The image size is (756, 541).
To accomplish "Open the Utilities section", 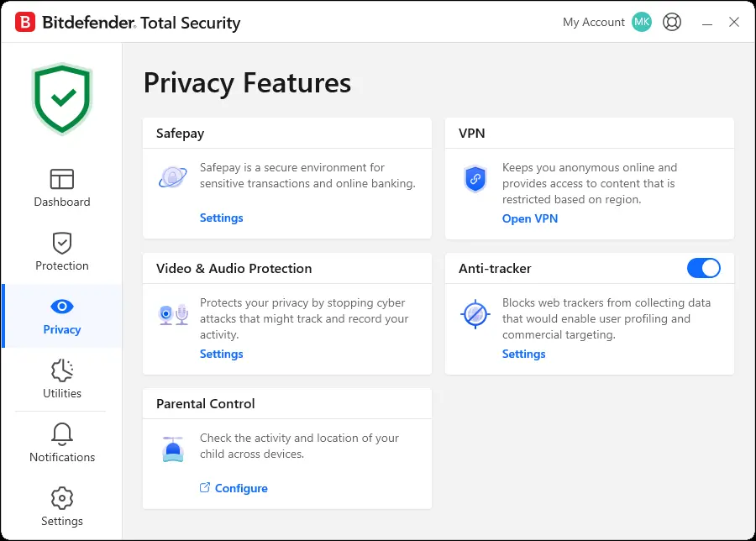I will 61,379.
